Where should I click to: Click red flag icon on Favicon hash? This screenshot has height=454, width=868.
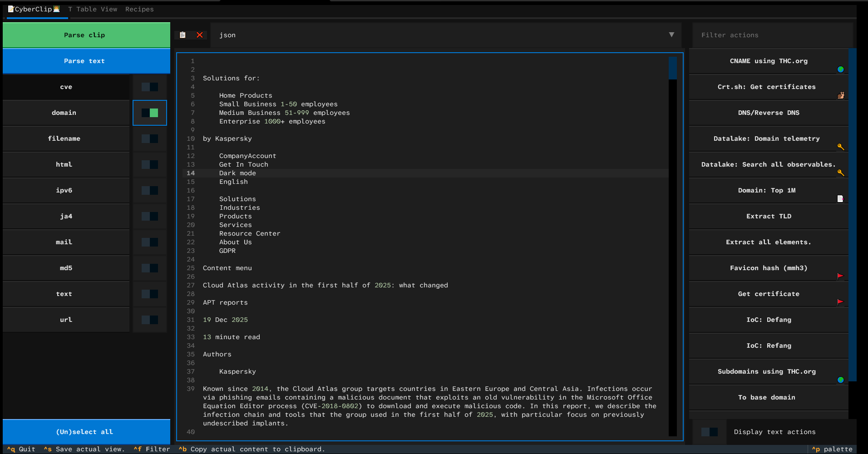coord(840,276)
